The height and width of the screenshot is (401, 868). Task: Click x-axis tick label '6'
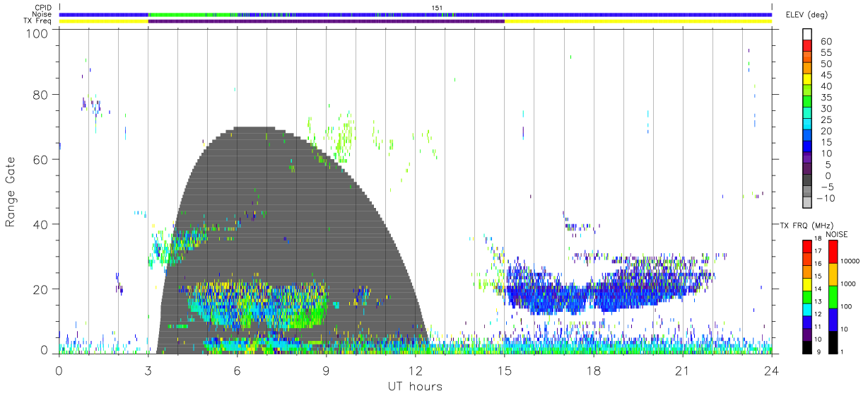coord(237,371)
